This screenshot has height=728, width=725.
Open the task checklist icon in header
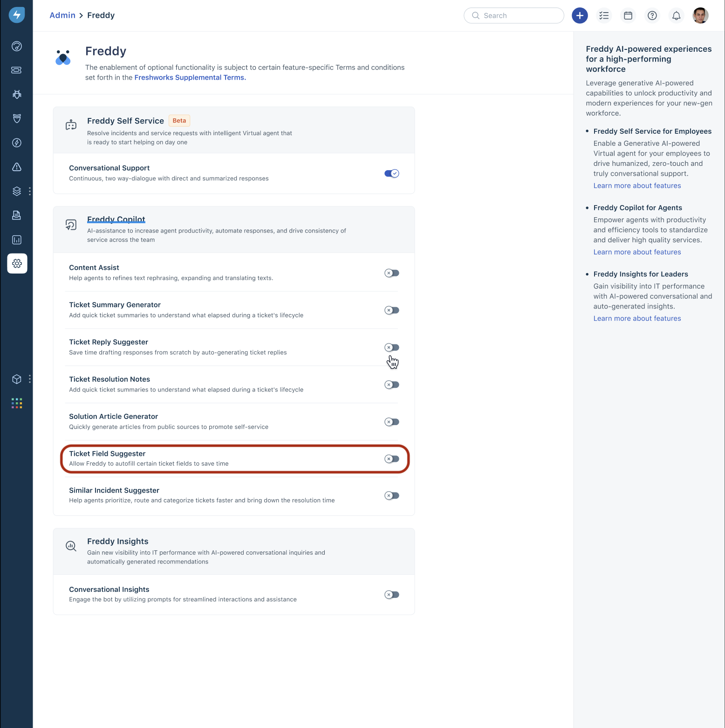pyautogui.click(x=604, y=15)
